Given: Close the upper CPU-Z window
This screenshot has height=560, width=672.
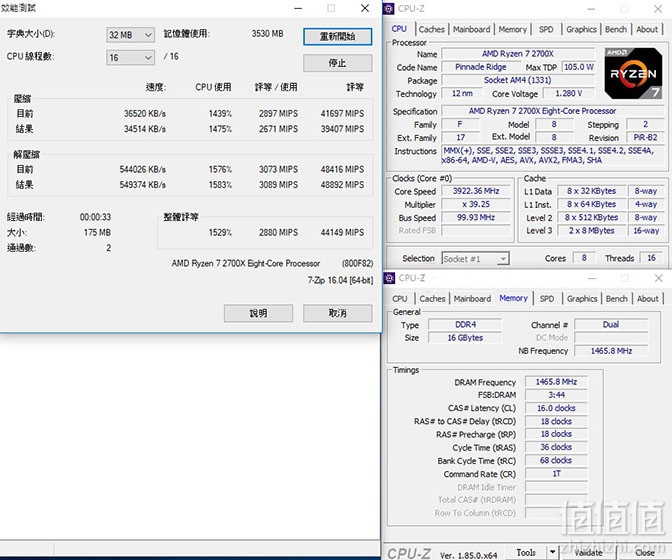Looking at the screenshot, I should 658,9.
